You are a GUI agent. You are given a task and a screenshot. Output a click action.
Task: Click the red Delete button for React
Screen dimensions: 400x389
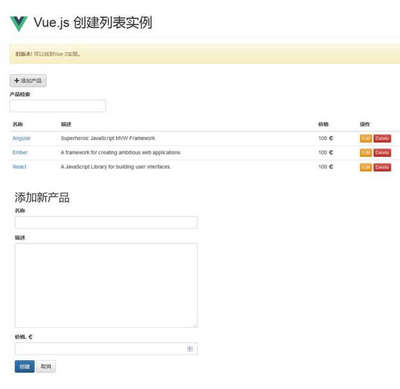[382, 167]
